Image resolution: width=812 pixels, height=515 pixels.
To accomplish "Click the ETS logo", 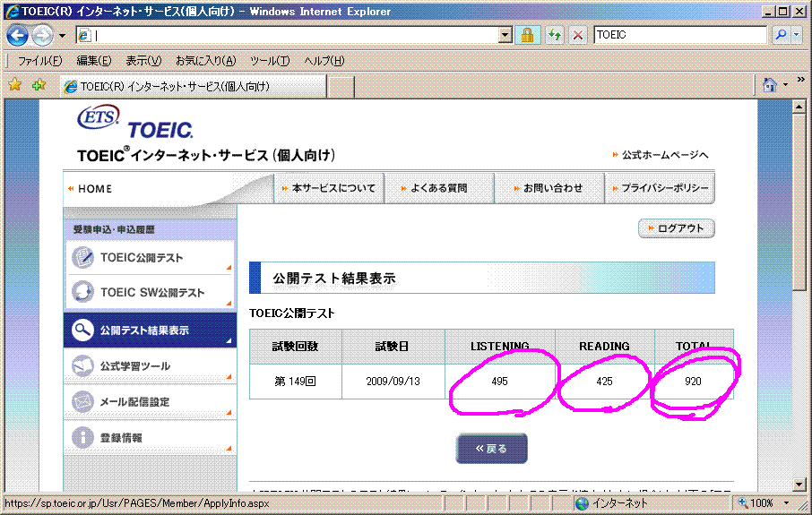I will tap(99, 117).
